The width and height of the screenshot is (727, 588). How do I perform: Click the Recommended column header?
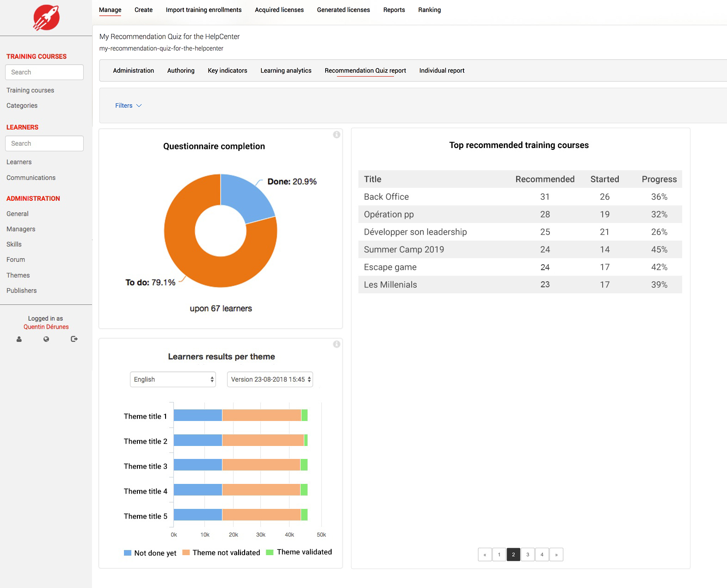tap(545, 179)
